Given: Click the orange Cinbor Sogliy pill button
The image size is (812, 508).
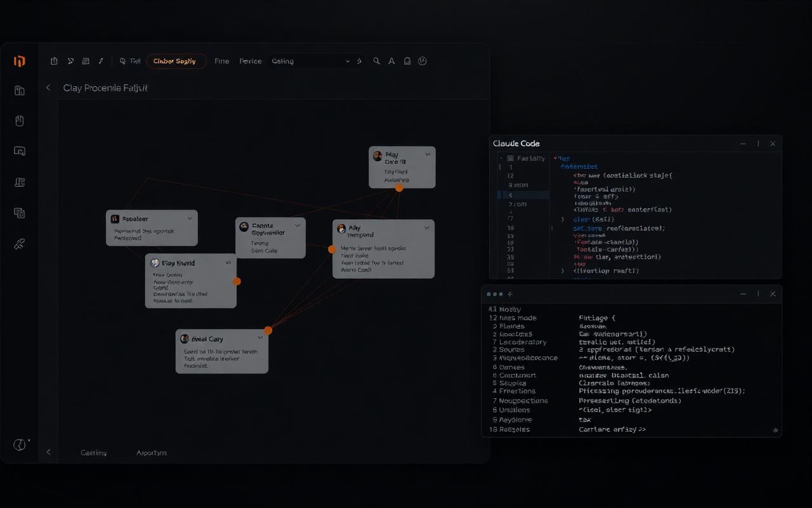Looking at the screenshot, I should (x=176, y=61).
